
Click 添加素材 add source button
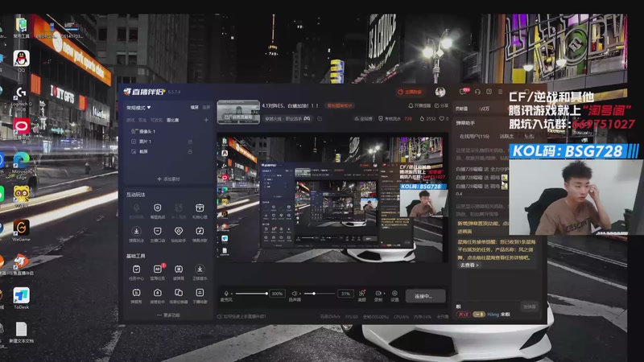pyautogui.click(x=168, y=179)
